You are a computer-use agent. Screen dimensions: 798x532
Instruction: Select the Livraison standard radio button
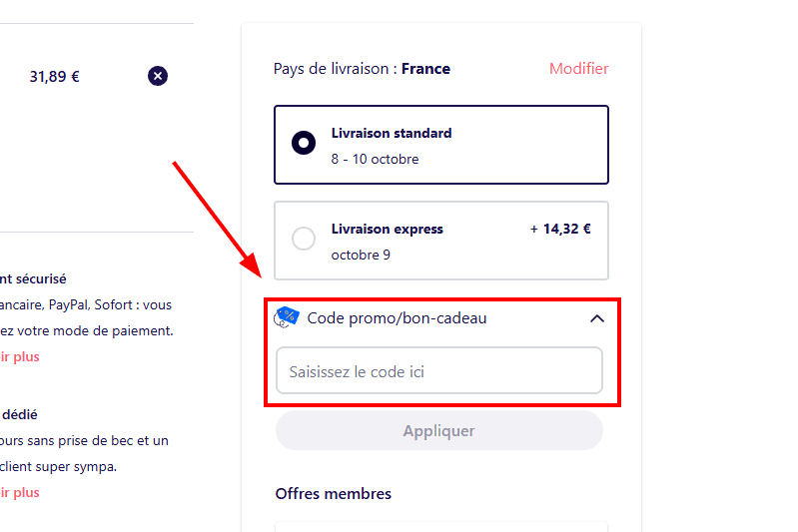(304, 143)
